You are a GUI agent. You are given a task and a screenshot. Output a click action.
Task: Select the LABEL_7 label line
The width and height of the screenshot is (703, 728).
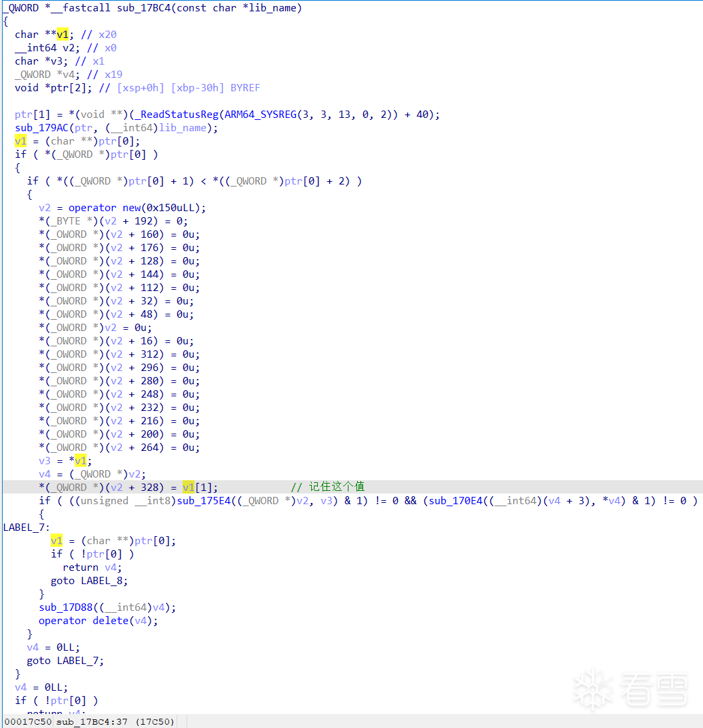pos(26,528)
